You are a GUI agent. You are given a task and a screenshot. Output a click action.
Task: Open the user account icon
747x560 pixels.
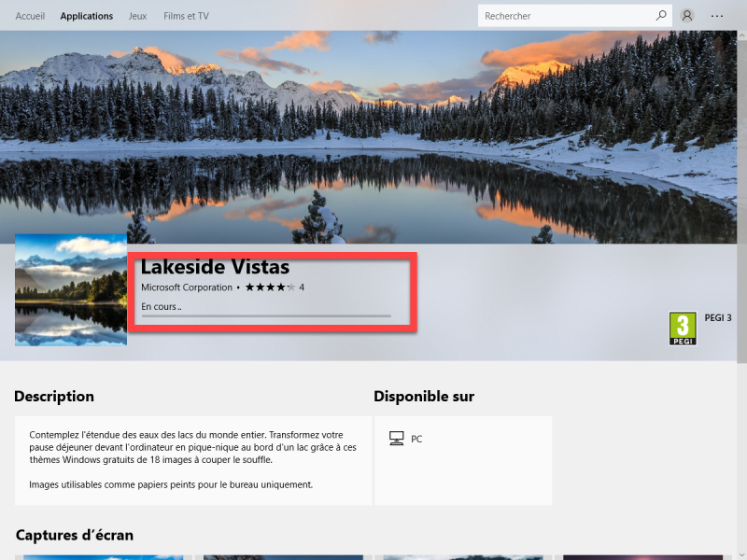point(687,16)
